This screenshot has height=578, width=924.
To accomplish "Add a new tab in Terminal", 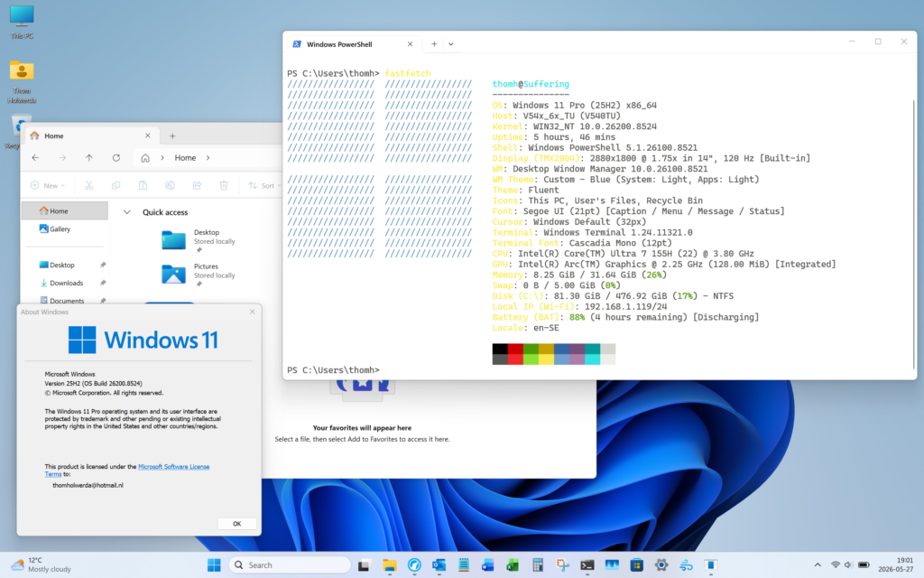I will click(x=434, y=44).
